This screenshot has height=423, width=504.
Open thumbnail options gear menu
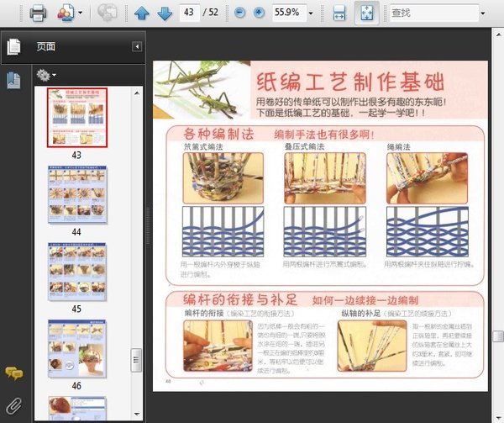pyautogui.click(x=46, y=76)
